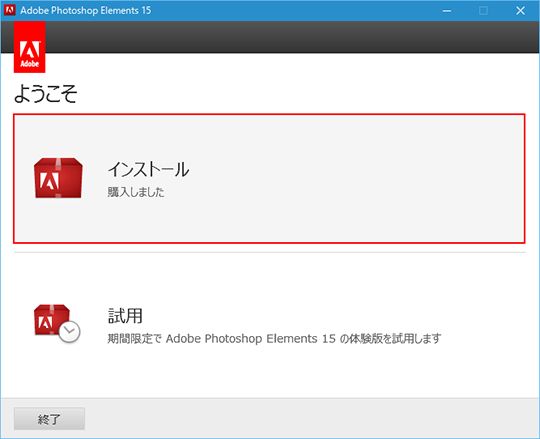Click the gray footer bar beside 終了
The width and height of the screenshot is (540, 439).
pos(310,418)
